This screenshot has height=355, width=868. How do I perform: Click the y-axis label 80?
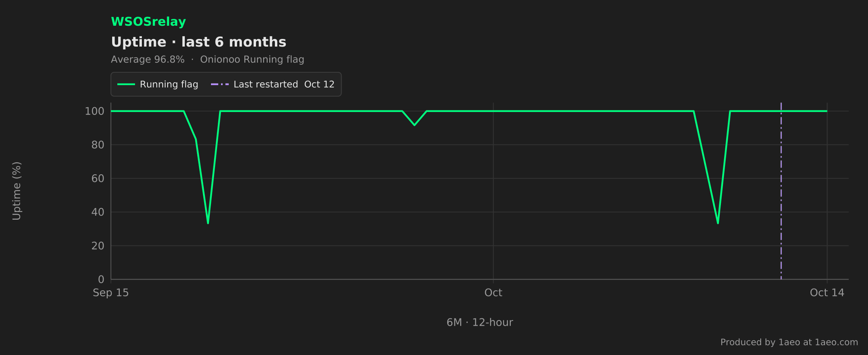98,145
